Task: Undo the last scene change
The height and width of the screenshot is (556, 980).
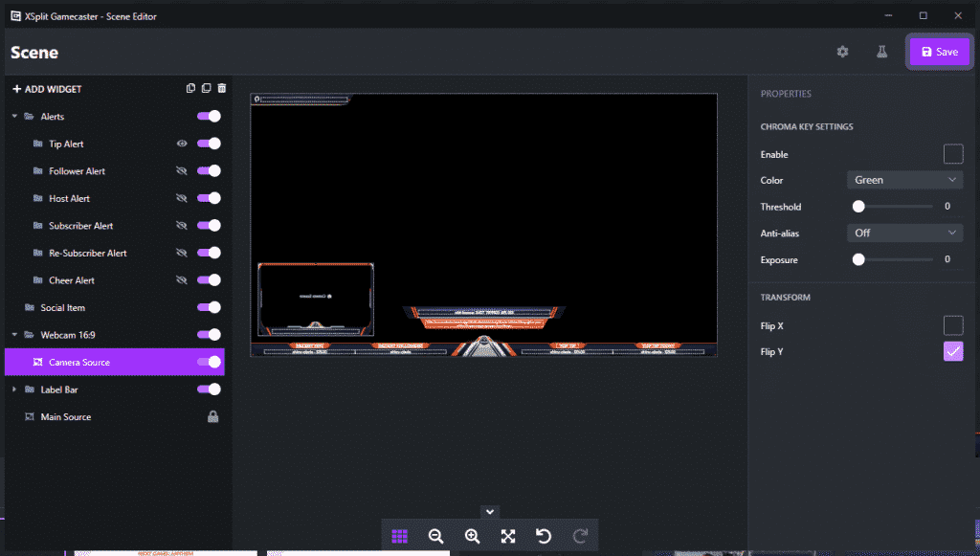Action: click(544, 536)
